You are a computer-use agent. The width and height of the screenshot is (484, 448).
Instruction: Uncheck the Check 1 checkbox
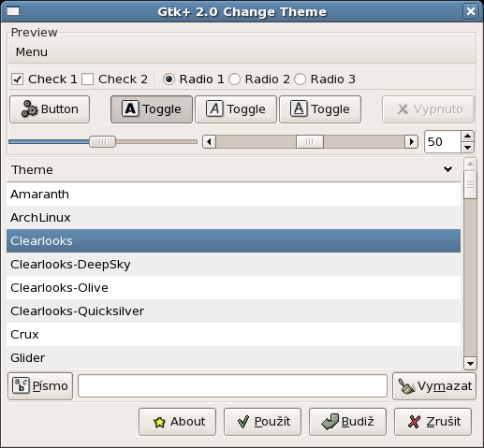(x=17, y=79)
